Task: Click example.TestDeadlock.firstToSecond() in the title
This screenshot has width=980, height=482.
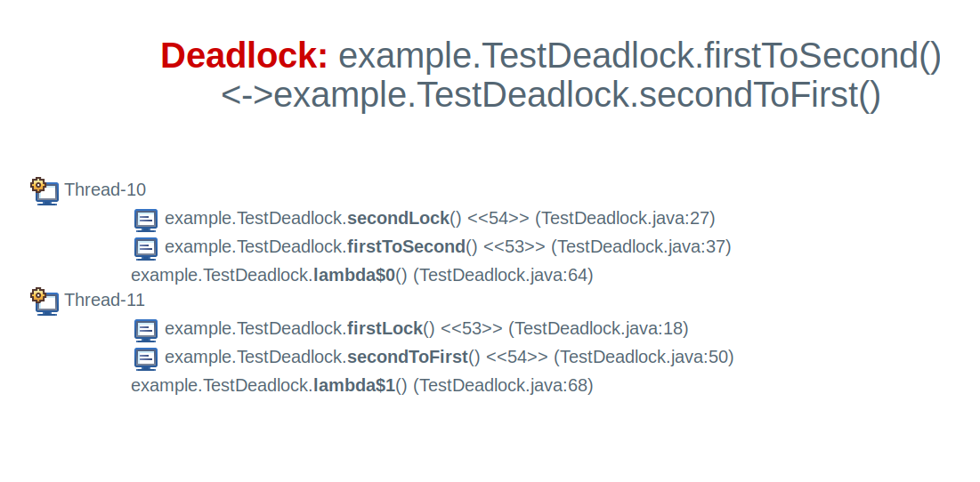Action: (639, 56)
